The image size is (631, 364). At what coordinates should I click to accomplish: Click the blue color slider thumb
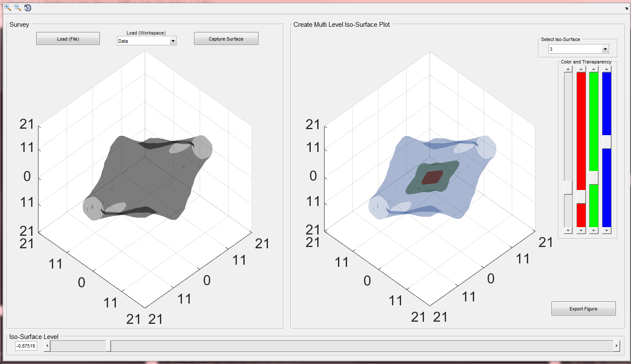(607, 142)
